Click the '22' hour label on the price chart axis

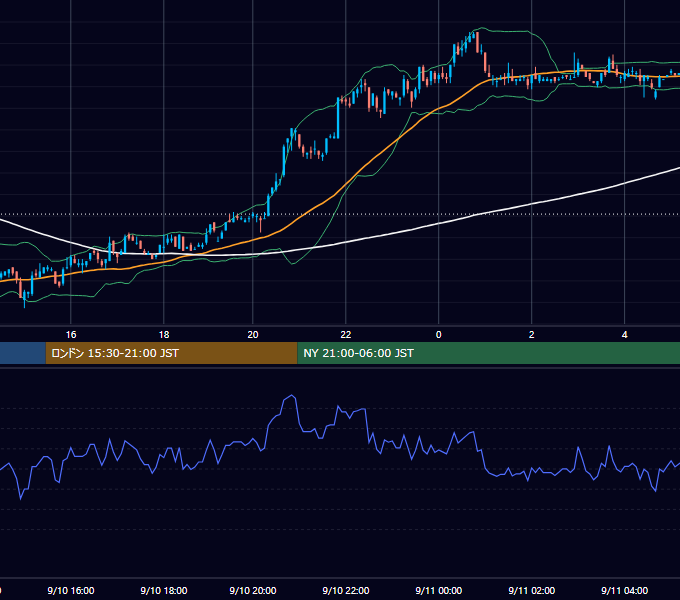tap(346, 335)
